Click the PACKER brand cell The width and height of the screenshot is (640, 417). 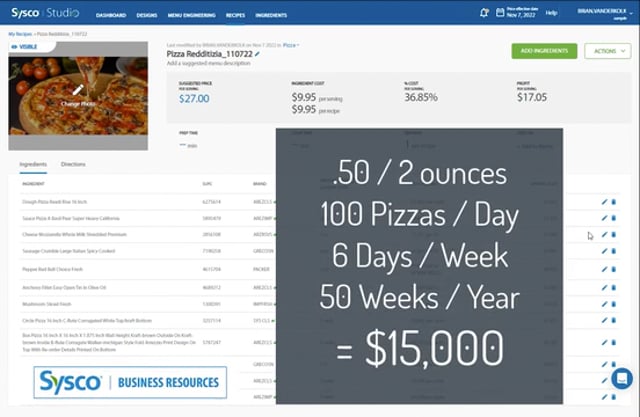click(x=261, y=269)
